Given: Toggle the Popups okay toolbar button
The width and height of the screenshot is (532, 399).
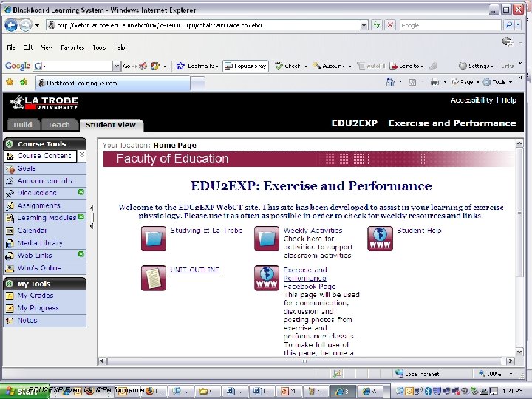Looking at the screenshot, I should click(x=245, y=66).
